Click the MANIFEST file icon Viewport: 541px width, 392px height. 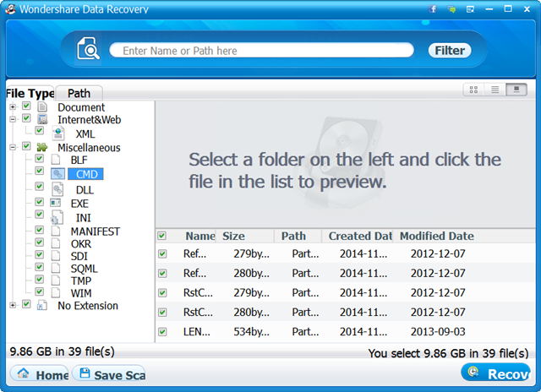[56, 231]
